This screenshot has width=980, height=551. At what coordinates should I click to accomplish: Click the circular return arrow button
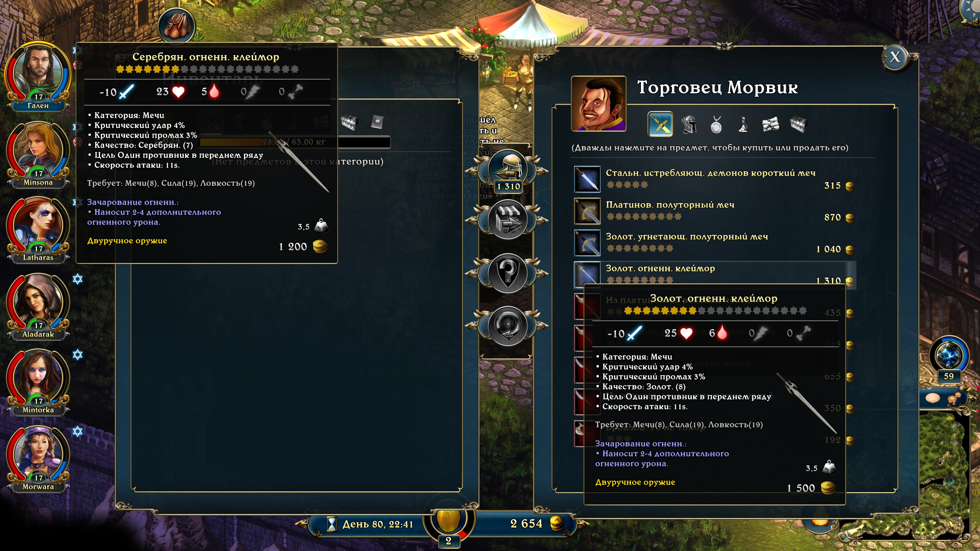click(x=507, y=326)
